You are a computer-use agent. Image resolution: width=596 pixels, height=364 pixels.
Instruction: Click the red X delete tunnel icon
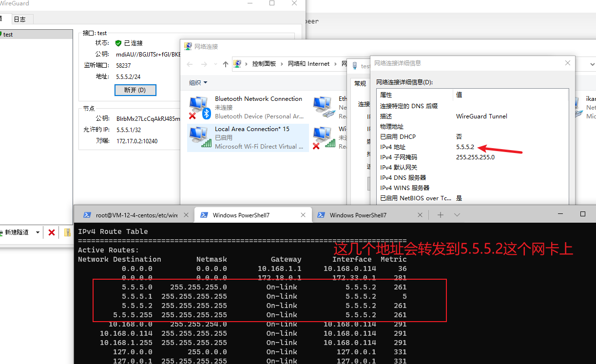(52, 232)
